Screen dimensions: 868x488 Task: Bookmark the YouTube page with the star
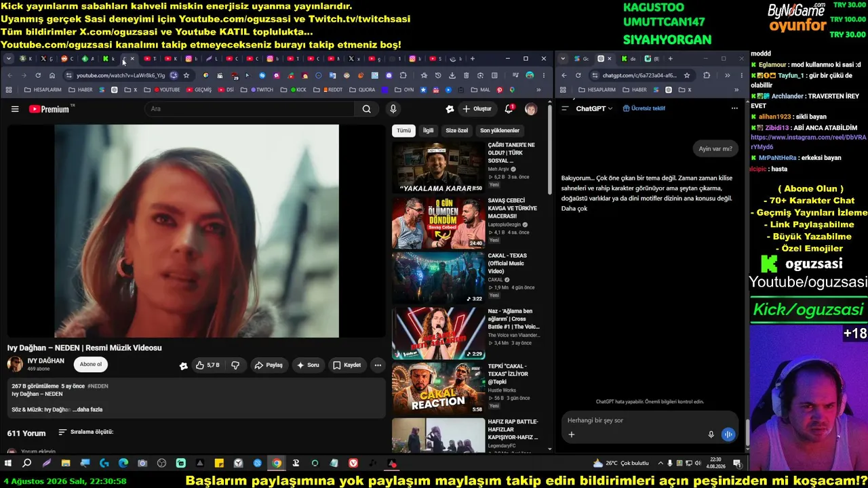click(x=186, y=75)
